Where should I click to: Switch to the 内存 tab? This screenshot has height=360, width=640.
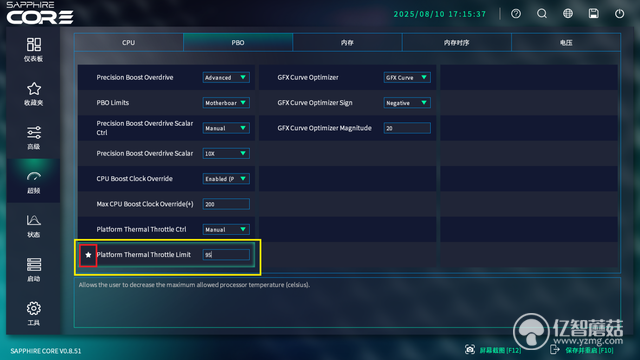[347, 42]
